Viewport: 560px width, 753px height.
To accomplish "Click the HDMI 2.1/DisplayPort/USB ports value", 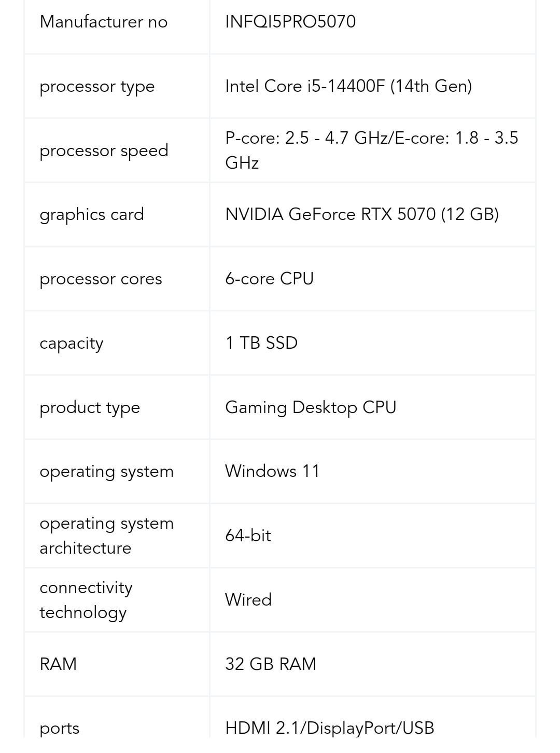I will [x=329, y=728].
